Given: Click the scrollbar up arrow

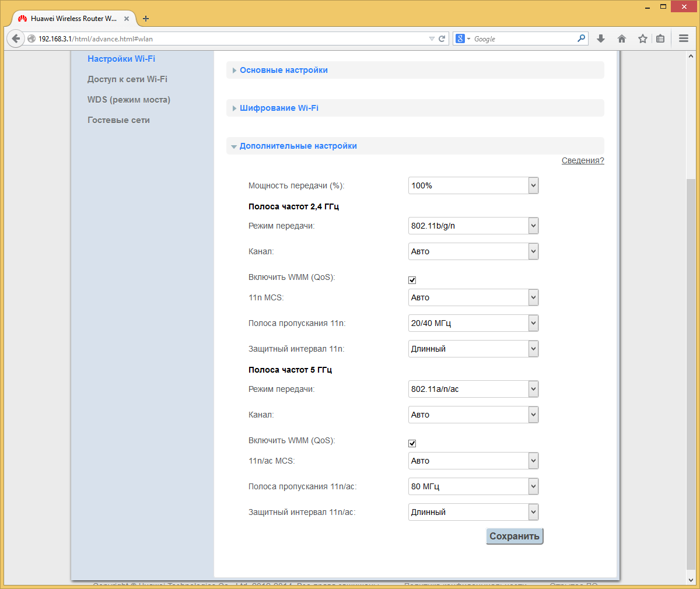Looking at the screenshot, I should (x=691, y=56).
